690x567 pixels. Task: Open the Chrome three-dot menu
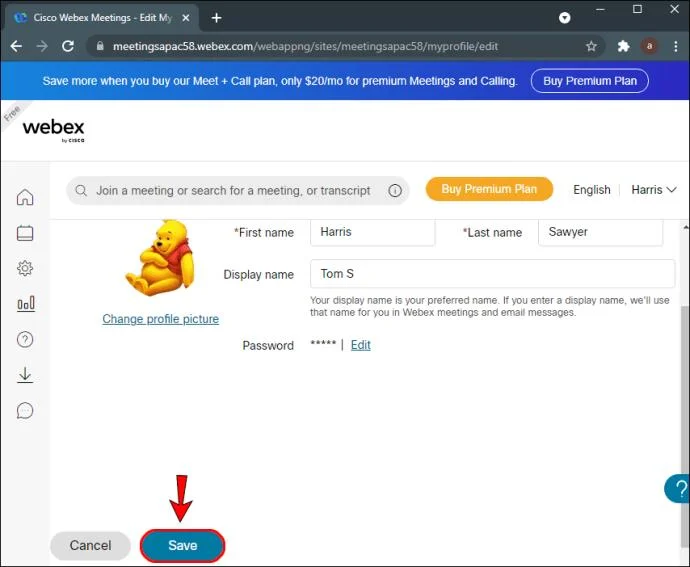675,46
